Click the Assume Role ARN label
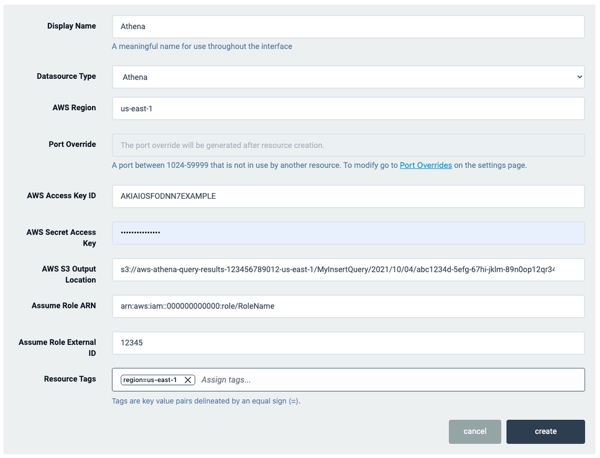 (64, 305)
